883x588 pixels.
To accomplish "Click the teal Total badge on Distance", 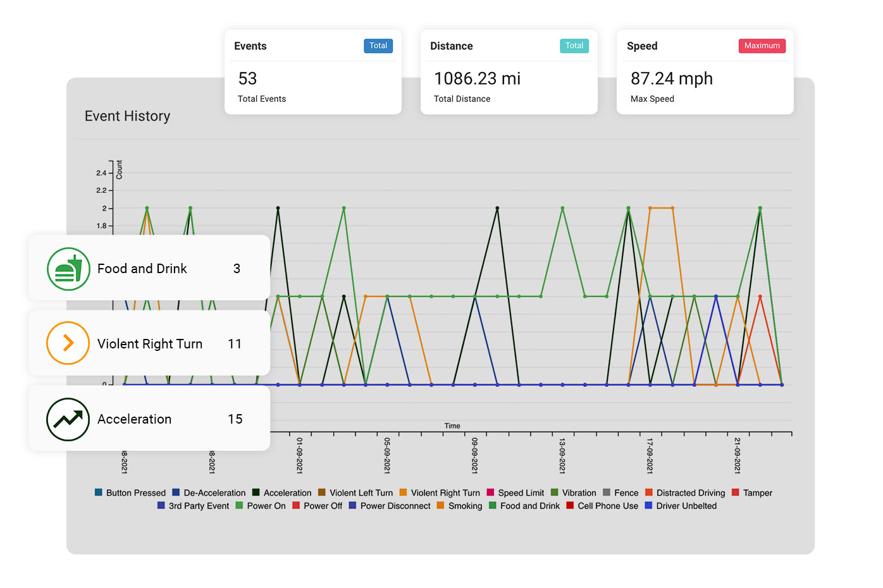I will pyautogui.click(x=574, y=46).
